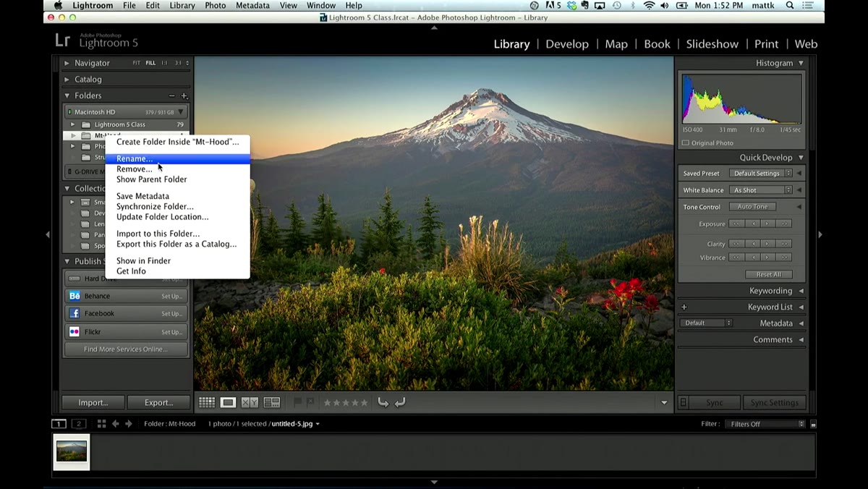
Task: Click the rotate clockwise arrow icon
Action: (x=400, y=402)
